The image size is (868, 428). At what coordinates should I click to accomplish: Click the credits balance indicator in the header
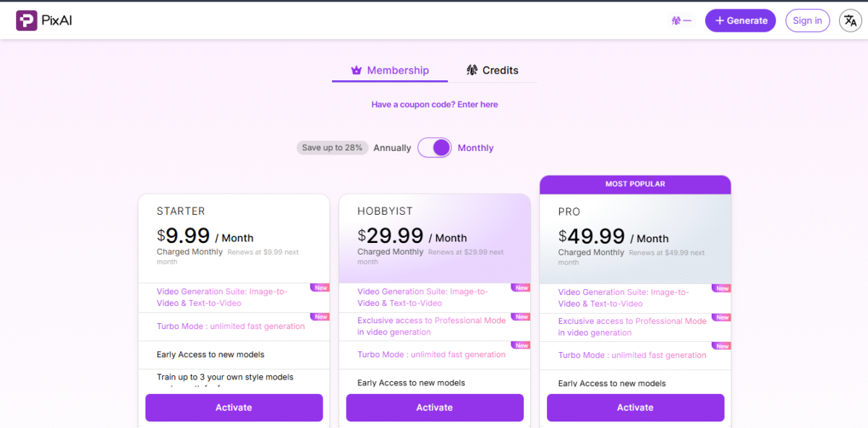[x=681, y=20]
